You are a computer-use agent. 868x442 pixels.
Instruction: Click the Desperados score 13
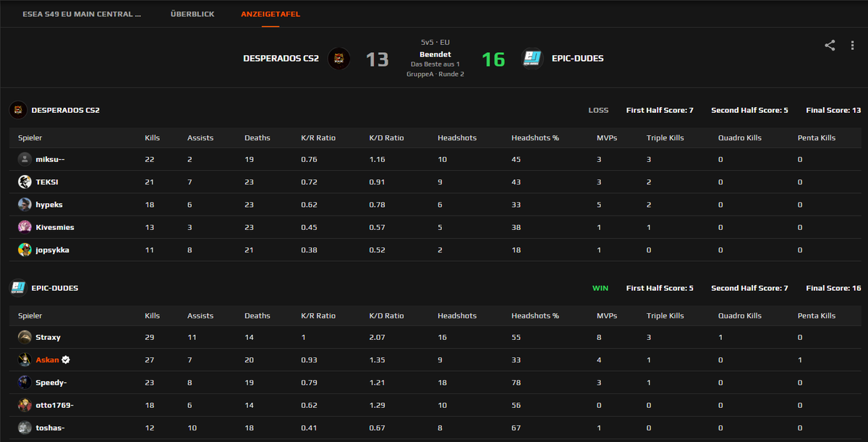point(377,59)
